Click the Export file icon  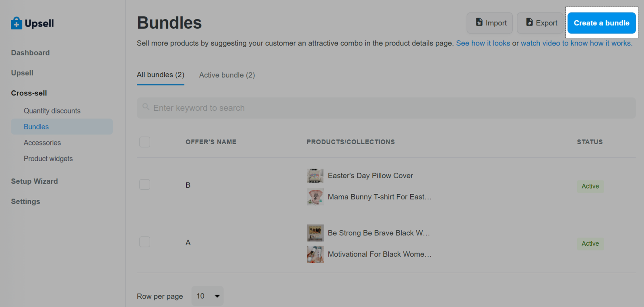pyautogui.click(x=529, y=22)
